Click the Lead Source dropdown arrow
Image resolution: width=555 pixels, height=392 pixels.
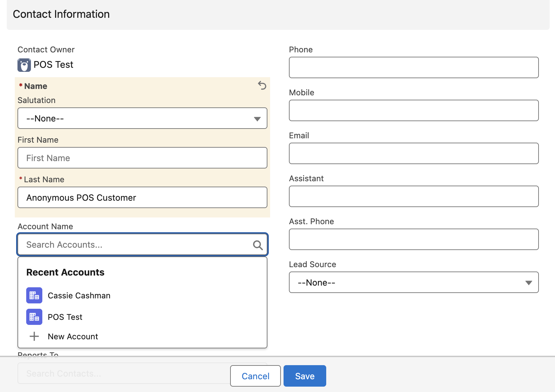[528, 283]
